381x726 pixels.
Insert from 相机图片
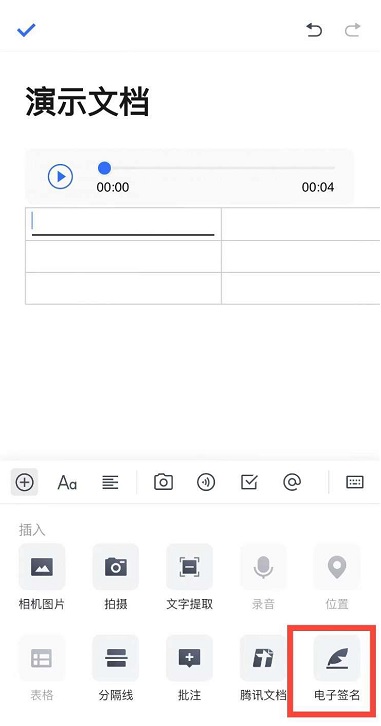(x=42, y=577)
